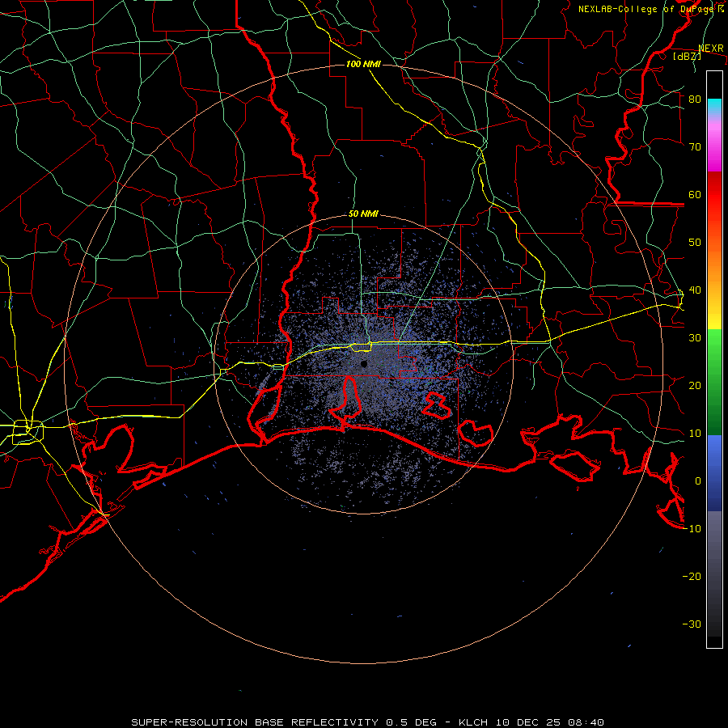
Task: Select the 20 dBZ scale value
Action: pyautogui.click(x=695, y=386)
